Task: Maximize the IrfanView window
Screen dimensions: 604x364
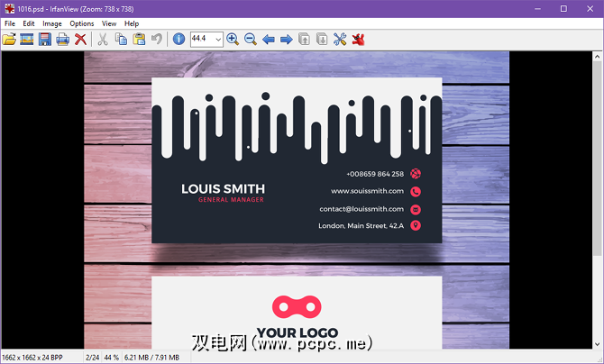Action: [563, 8]
